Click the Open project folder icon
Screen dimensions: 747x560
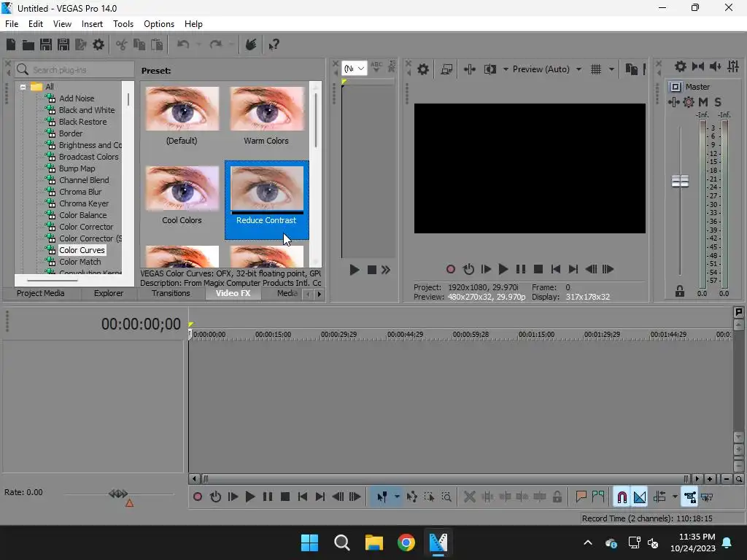pos(28,44)
